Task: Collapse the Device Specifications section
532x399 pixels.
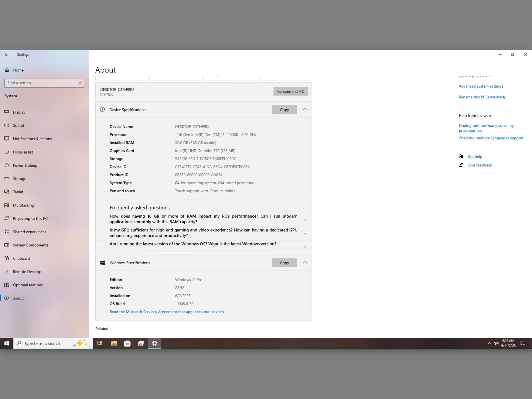Action: click(305, 109)
